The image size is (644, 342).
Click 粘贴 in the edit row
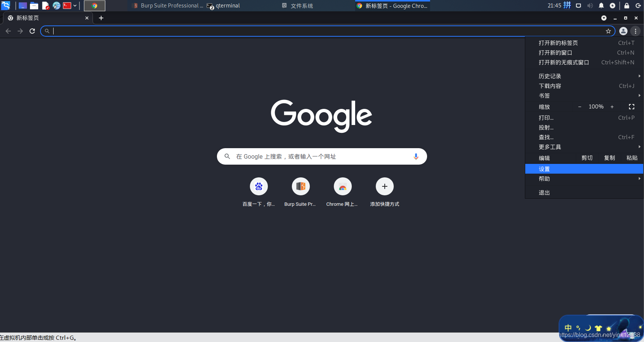(632, 158)
